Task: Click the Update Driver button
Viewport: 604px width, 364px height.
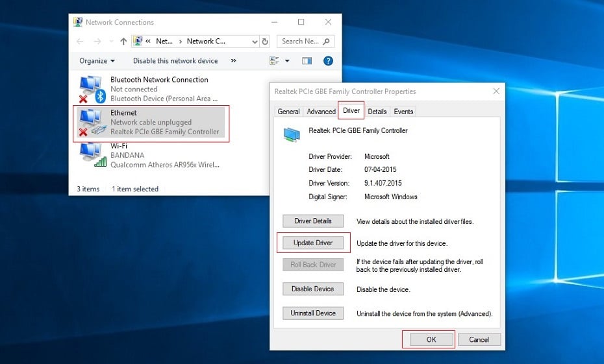Action: (313, 243)
